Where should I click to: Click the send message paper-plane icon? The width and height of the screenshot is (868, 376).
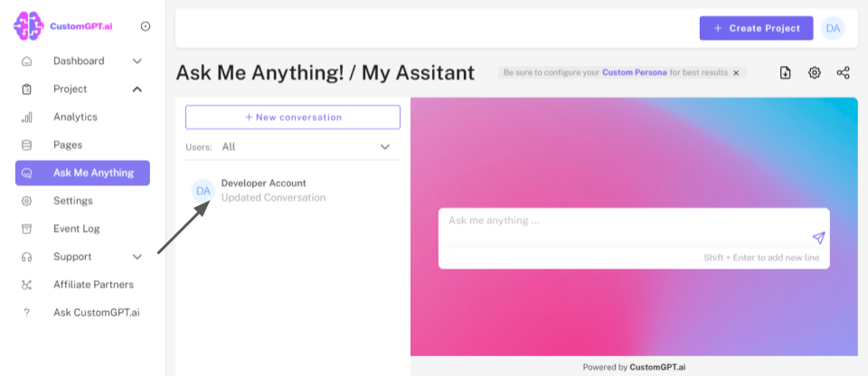818,238
